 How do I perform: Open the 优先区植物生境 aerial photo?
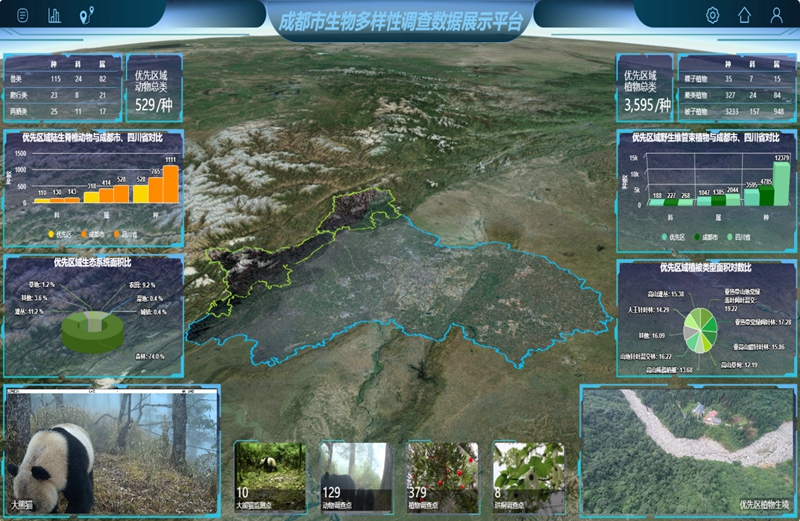pyautogui.click(x=688, y=451)
